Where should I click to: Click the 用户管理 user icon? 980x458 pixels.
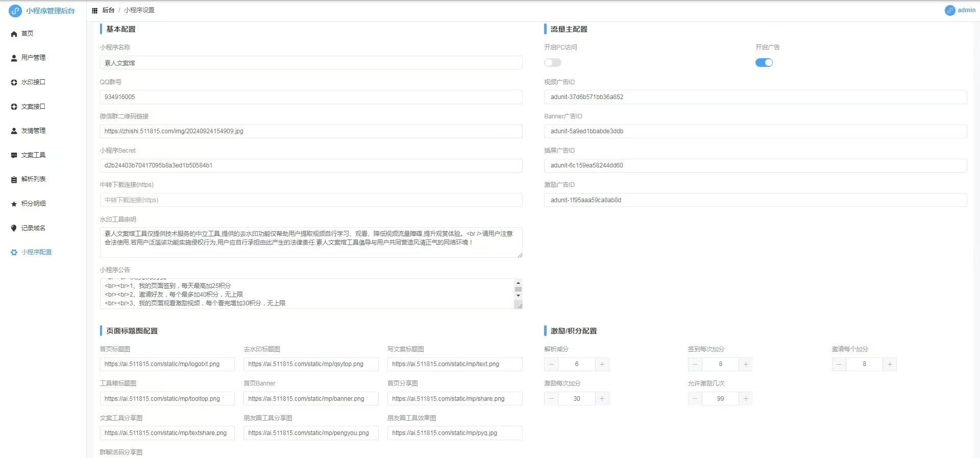14,58
